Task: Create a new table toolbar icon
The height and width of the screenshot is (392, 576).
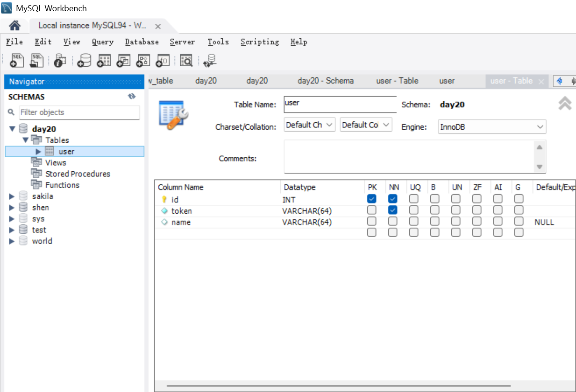Action: [104, 60]
